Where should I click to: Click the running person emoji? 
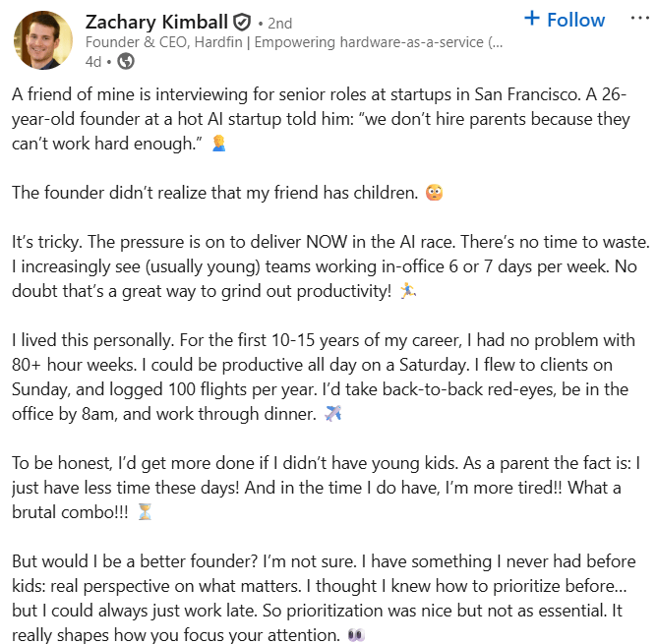click(407, 290)
